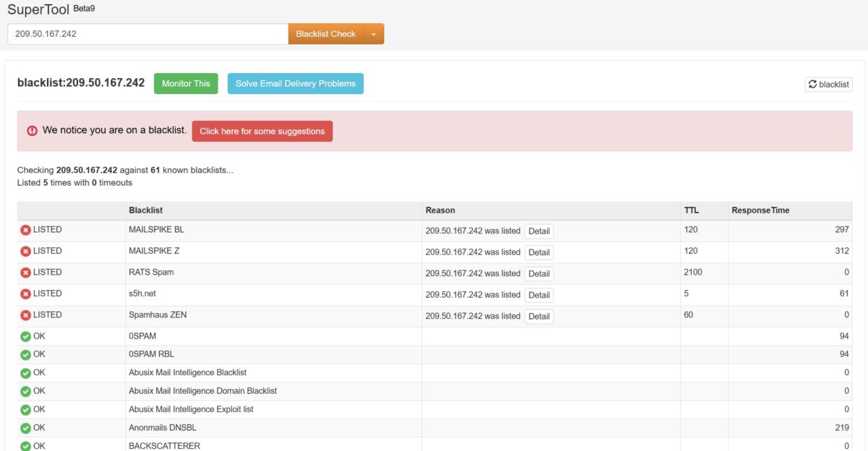Image resolution: width=868 pixels, height=451 pixels.
Task: Click the OK icon for BACKSCATTERER
Action: pyautogui.click(x=25, y=446)
